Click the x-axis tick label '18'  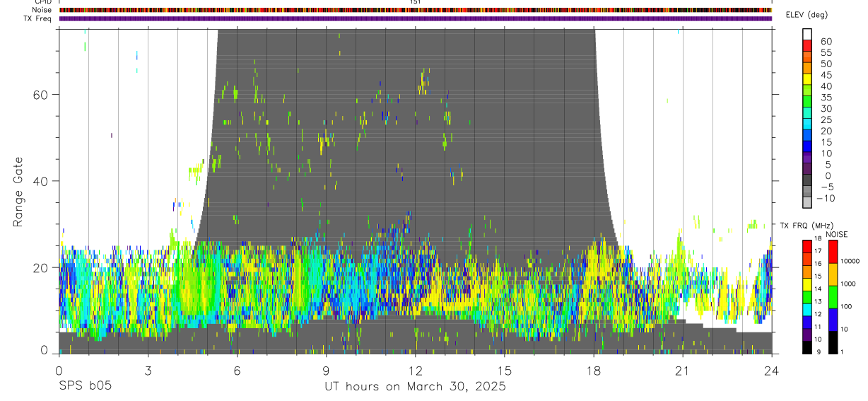[x=594, y=370]
